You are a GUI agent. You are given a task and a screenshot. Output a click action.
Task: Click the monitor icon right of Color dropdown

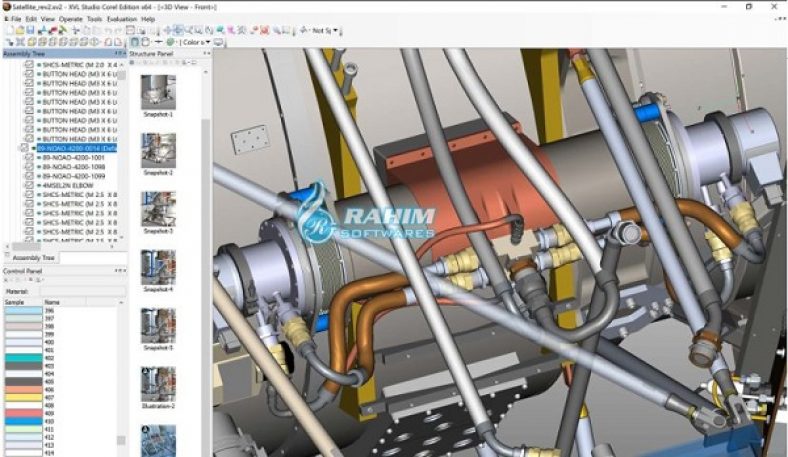[x=219, y=42]
